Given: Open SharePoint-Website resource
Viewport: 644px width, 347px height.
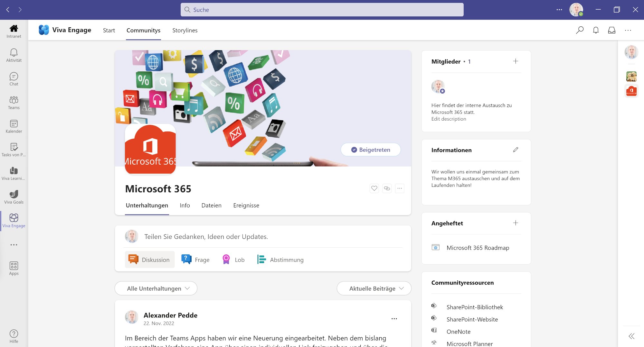Looking at the screenshot, I should pos(472,319).
